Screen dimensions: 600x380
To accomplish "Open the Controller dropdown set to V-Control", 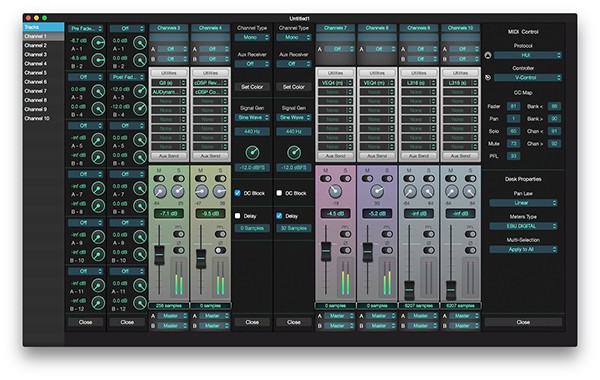I will [x=528, y=78].
